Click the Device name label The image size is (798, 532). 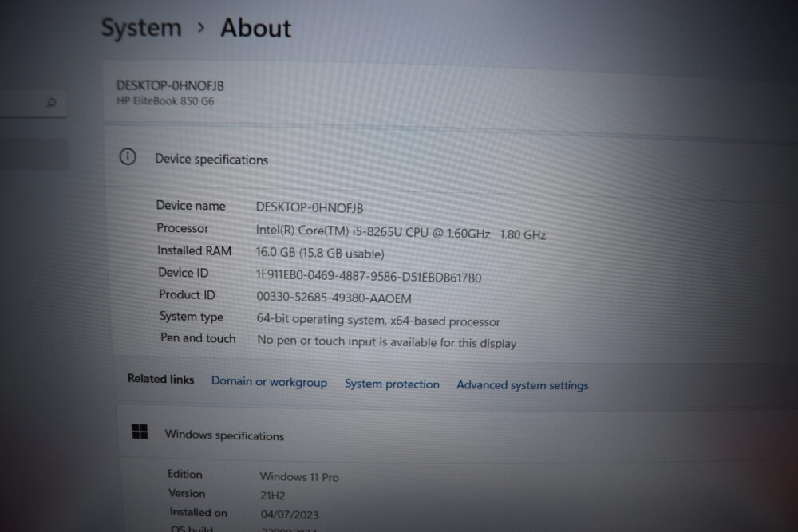coord(191,206)
